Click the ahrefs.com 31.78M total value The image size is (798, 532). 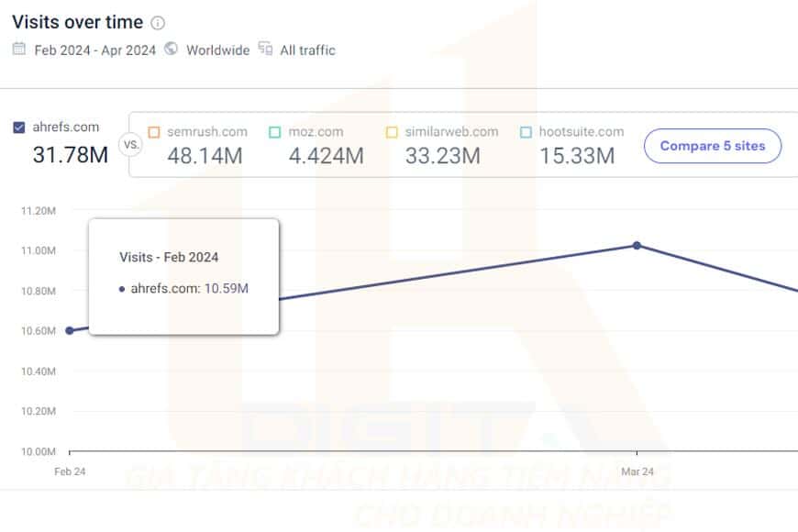coord(71,155)
